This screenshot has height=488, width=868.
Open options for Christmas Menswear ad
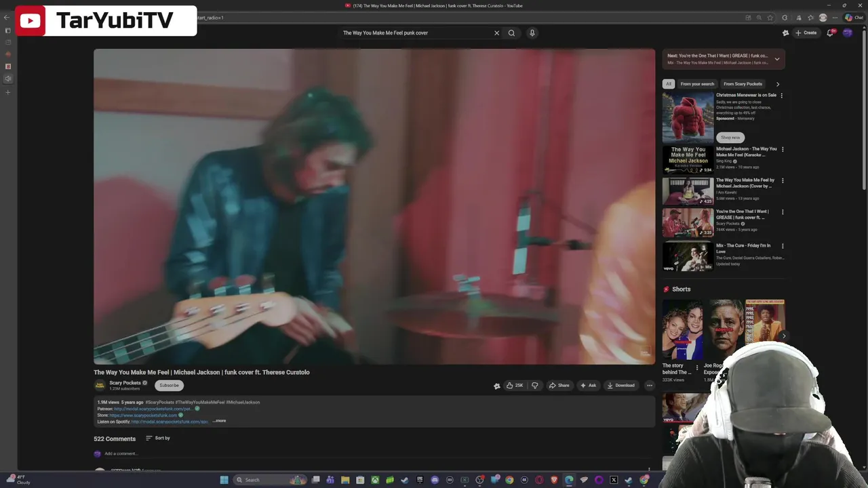click(x=782, y=96)
